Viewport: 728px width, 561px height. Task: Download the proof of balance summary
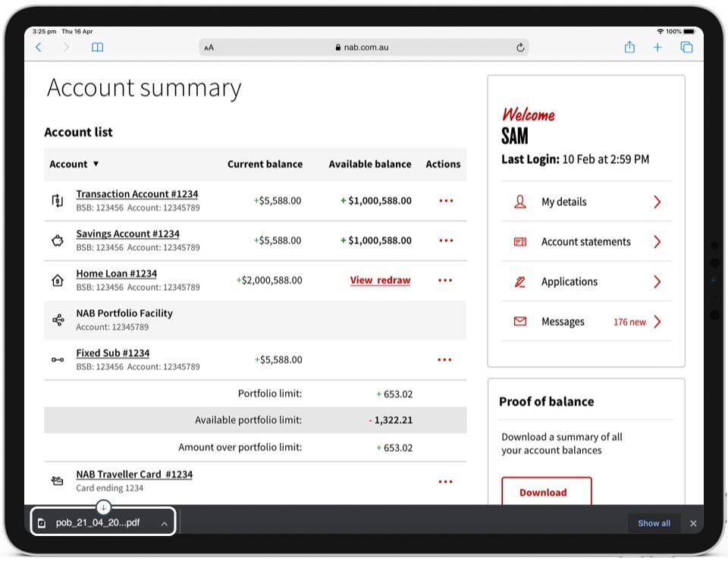[547, 491]
